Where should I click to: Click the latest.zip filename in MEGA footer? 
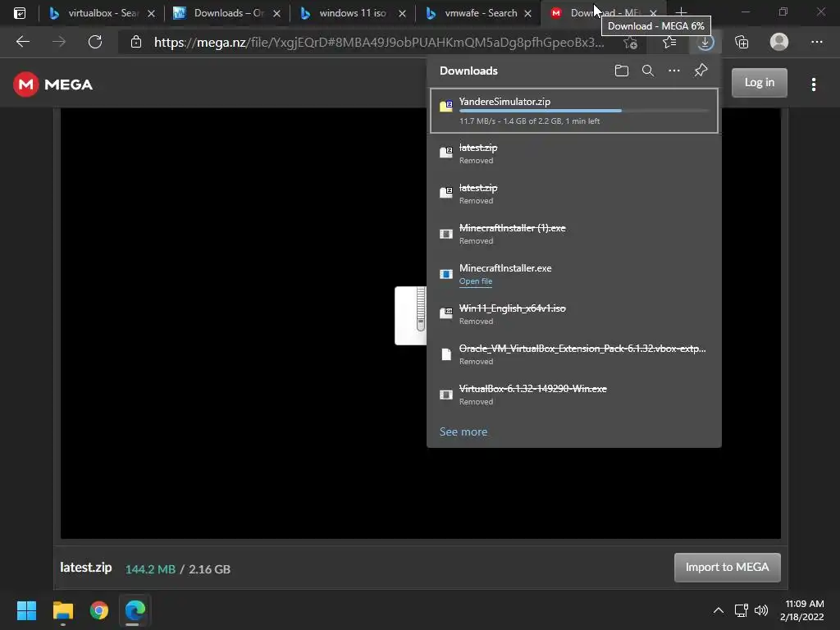[x=85, y=568]
